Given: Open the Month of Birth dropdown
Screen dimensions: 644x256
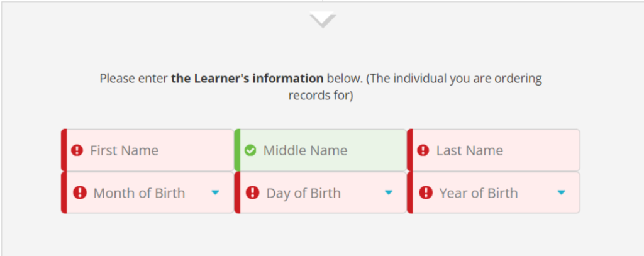Looking at the screenshot, I should tap(148, 193).
